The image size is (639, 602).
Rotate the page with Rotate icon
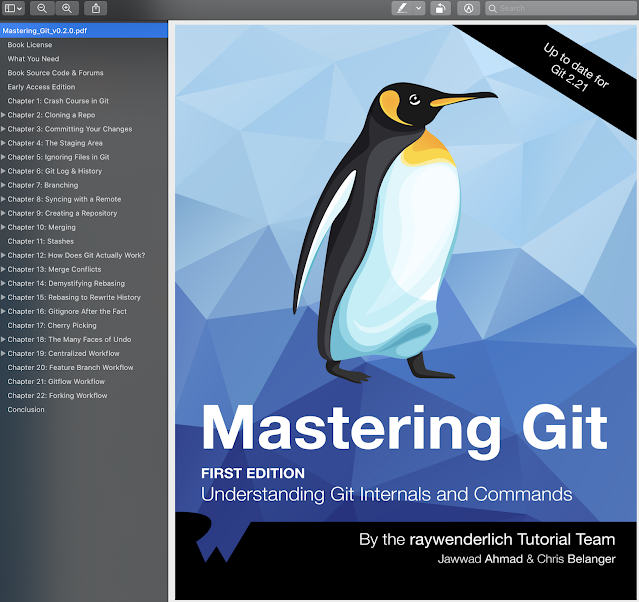pyautogui.click(x=440, y=8)
